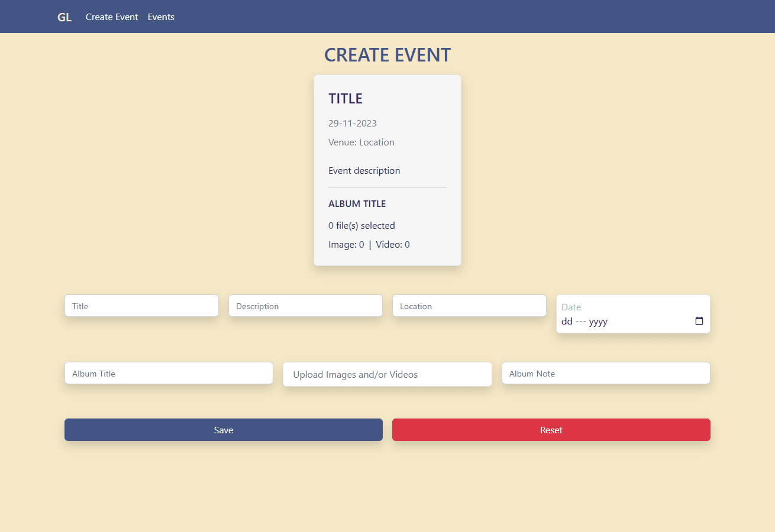
Task: Click the Image: 0 count text
Action: [x=346, y=245]
